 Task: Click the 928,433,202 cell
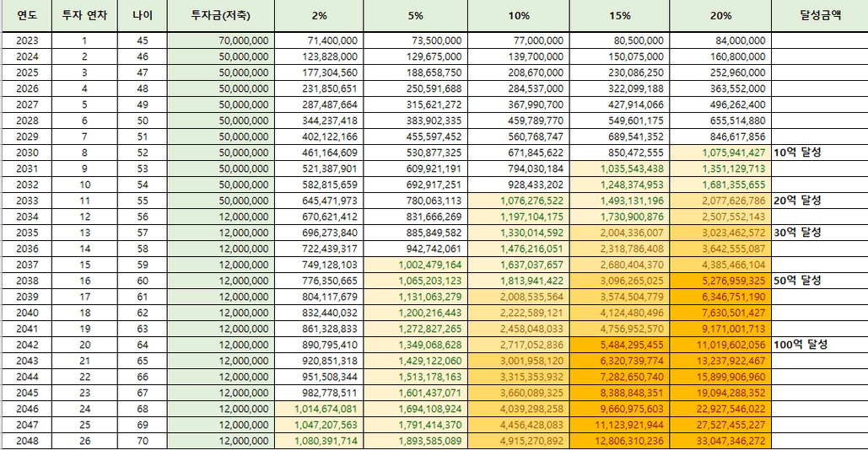[x=519, y=185]
